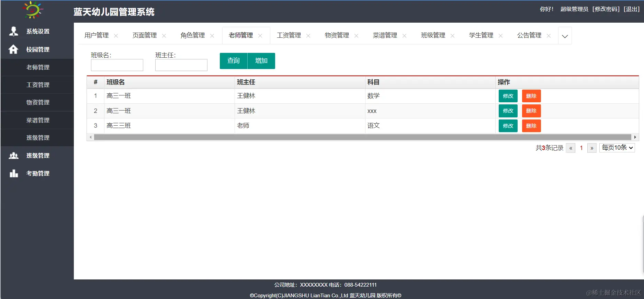Click the 增加 add button

(261, 61)
